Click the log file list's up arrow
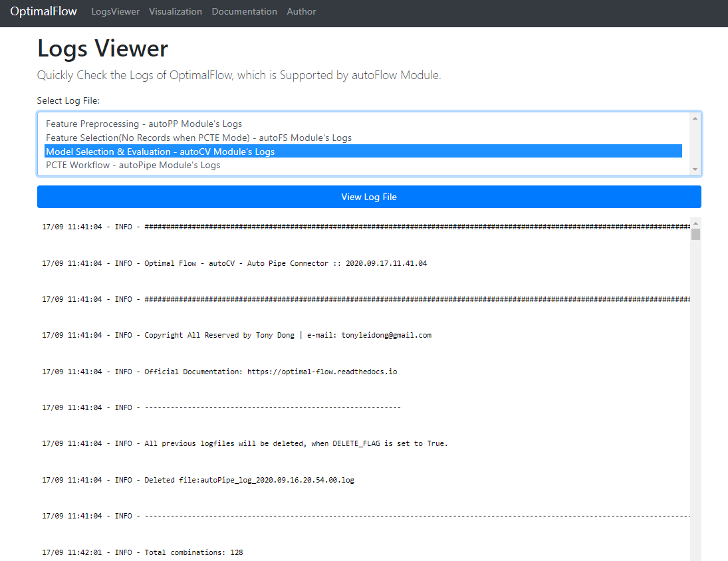The height and width of the screenshot is (561, 728). point(695,118)
